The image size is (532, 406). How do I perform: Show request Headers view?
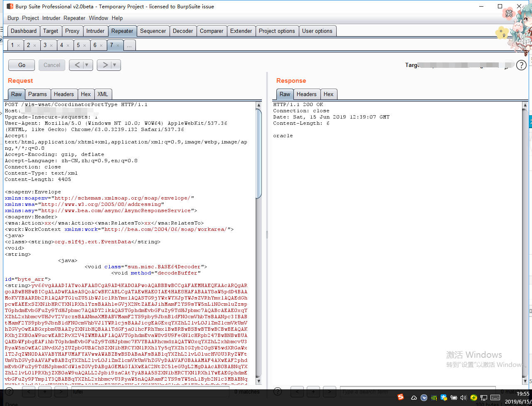click(x=64, y=94)
